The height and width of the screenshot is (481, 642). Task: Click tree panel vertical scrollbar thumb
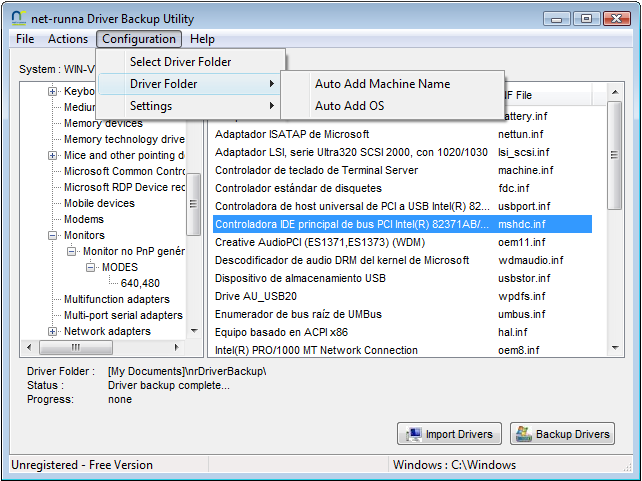(194, 204)
